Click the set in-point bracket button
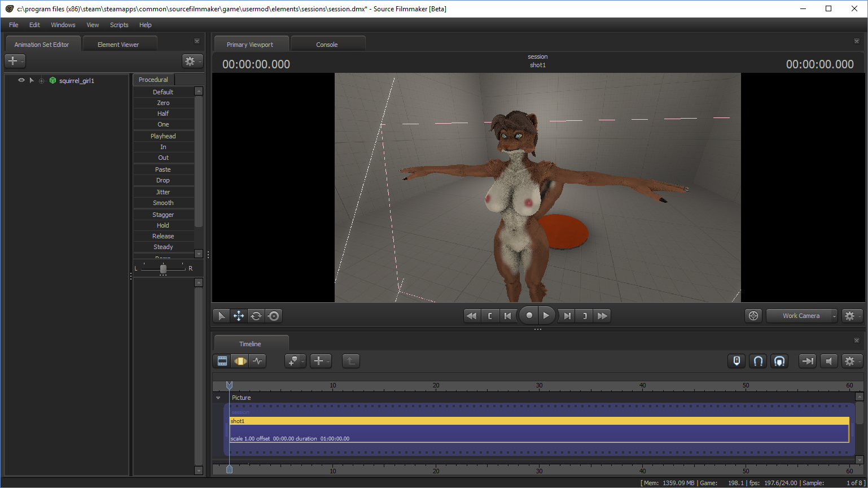 [x=490, y=316]
